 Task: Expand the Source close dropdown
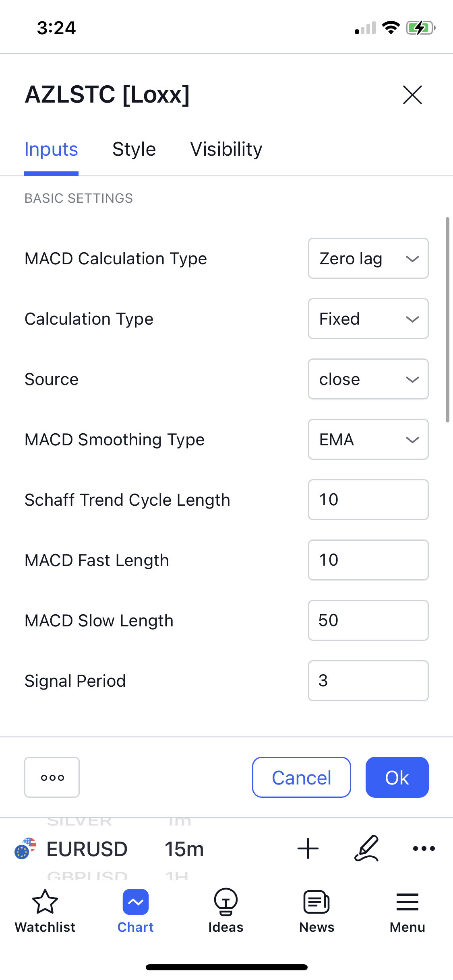click(368, 379)
